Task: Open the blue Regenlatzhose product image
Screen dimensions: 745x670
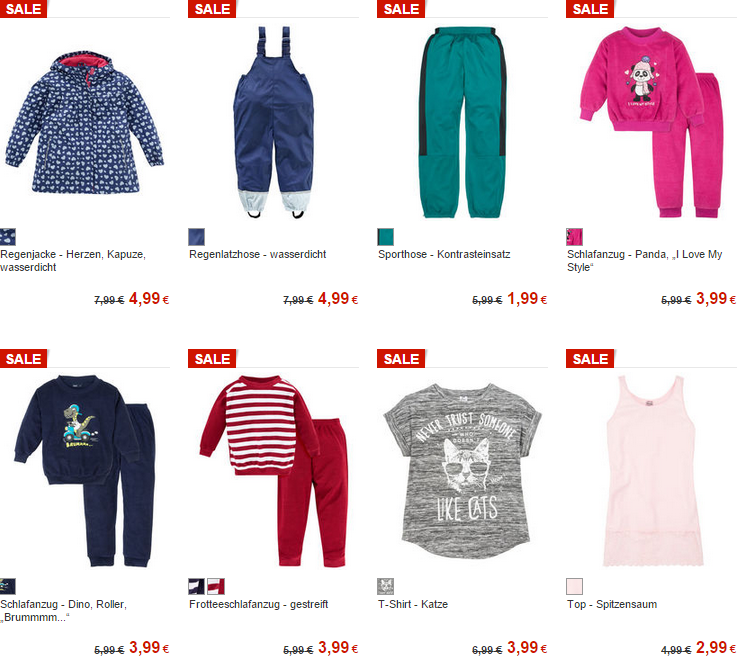Action: click(273, 122)
